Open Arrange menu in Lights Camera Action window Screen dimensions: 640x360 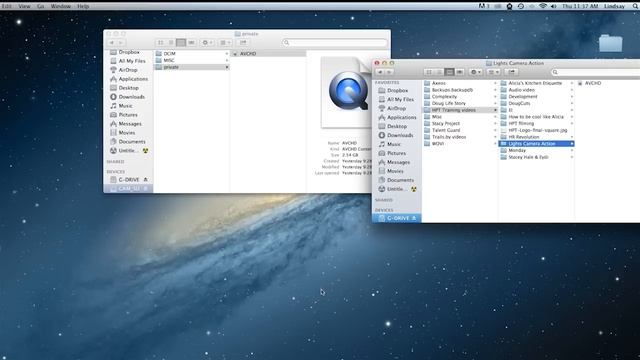(493, 72)
